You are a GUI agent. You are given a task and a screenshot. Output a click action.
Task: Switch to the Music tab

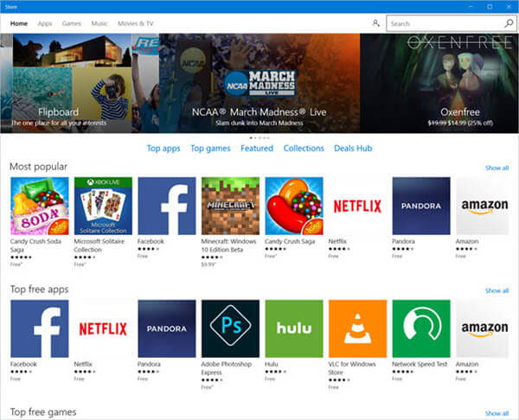99,23
